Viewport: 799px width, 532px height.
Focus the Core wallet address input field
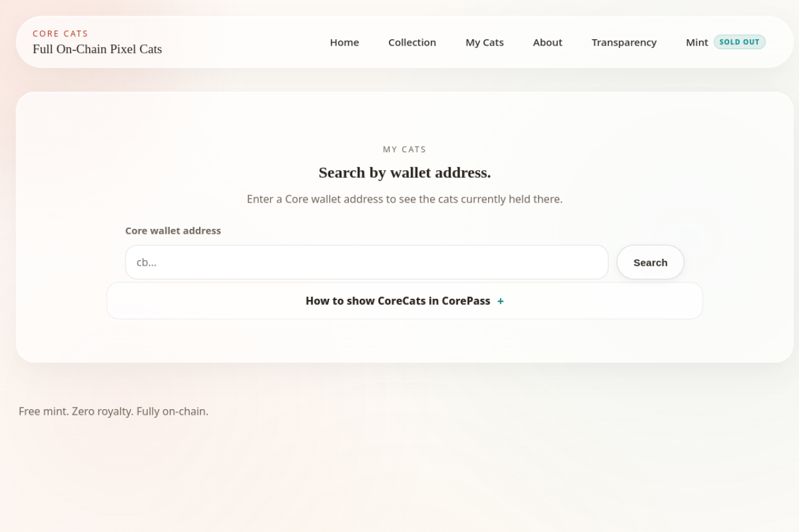[366, 263]
